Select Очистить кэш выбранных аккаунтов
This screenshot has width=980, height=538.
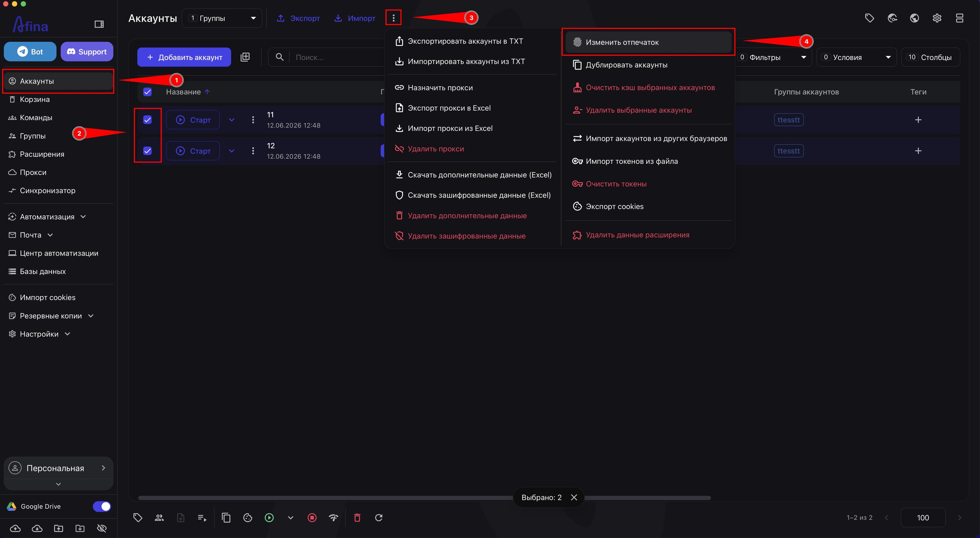tap(648, 88)
